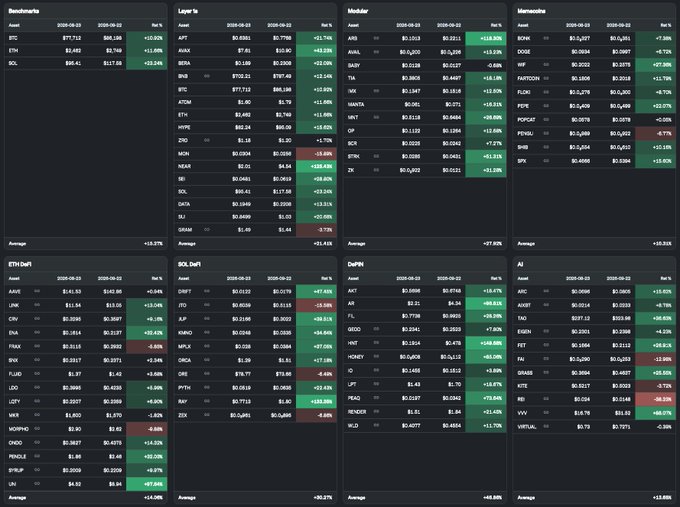
Task: Open the PEPE link icon
Action: (546, 106)
